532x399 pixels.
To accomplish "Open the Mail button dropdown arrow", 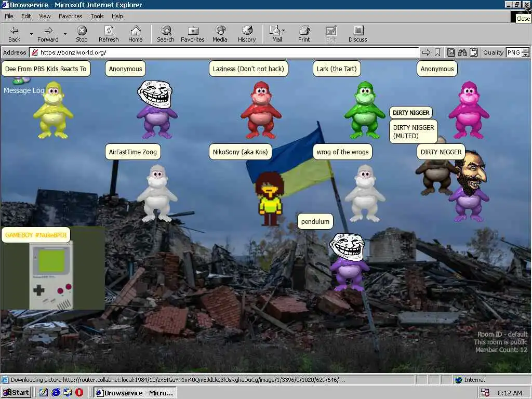I will point(283,31).
